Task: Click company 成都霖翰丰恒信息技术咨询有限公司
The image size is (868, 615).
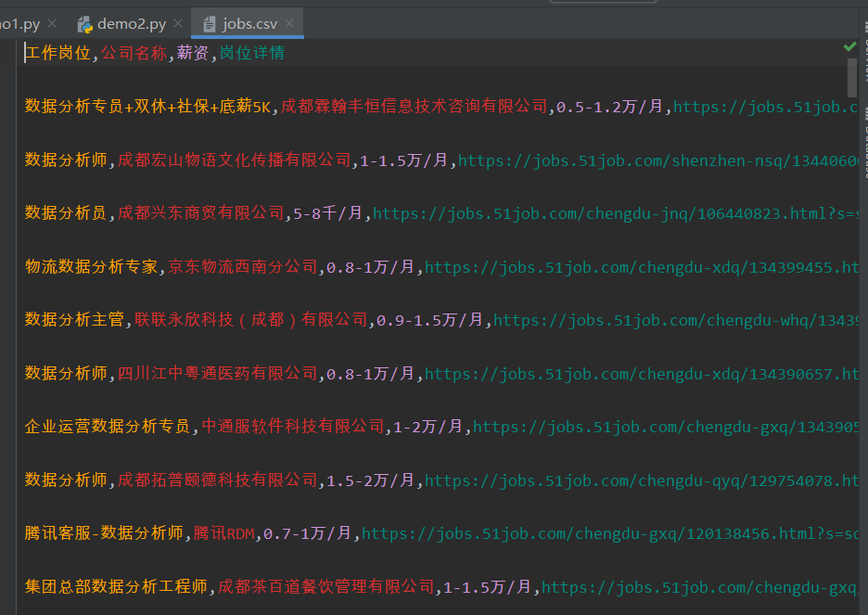Action: point(415,107)
